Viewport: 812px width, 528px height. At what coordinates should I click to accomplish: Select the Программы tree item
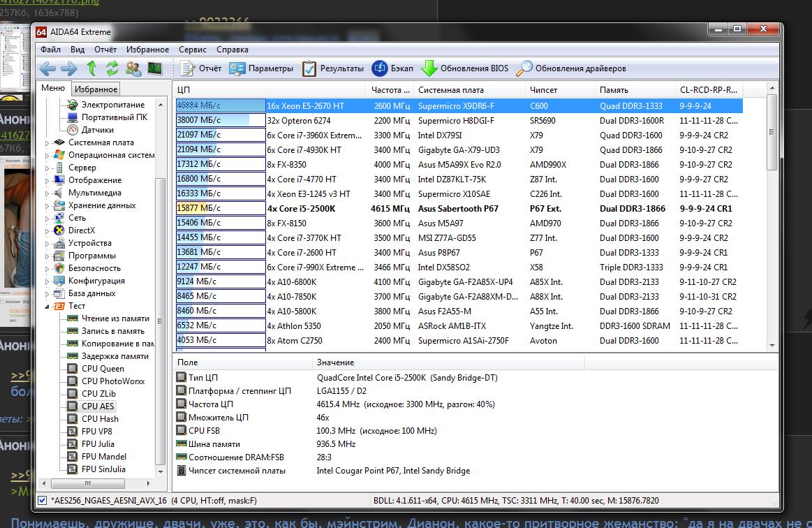(91, 256)
